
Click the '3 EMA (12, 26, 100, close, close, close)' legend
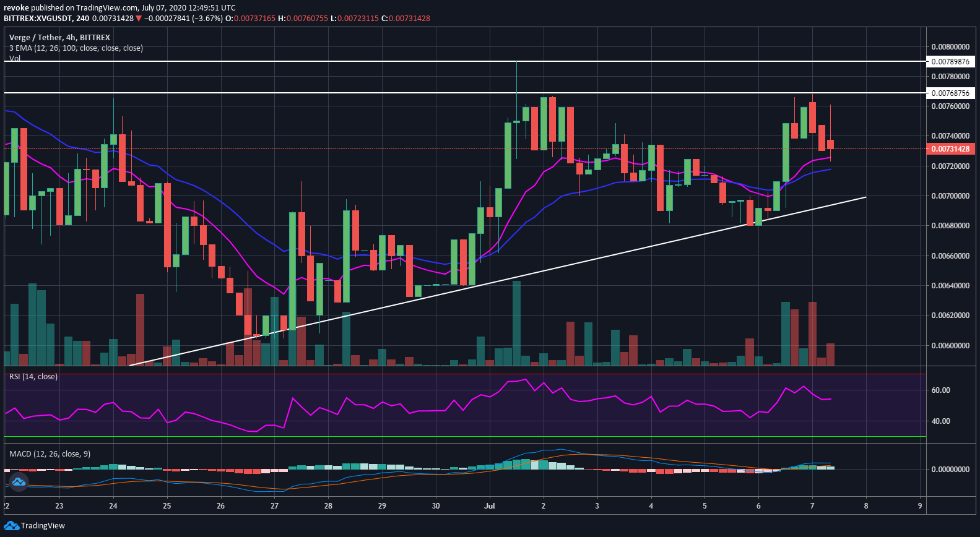click(76, 48)
